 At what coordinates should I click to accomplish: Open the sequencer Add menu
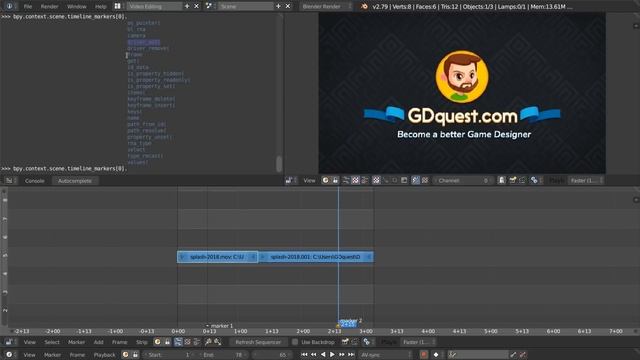[x=98, y=342]
